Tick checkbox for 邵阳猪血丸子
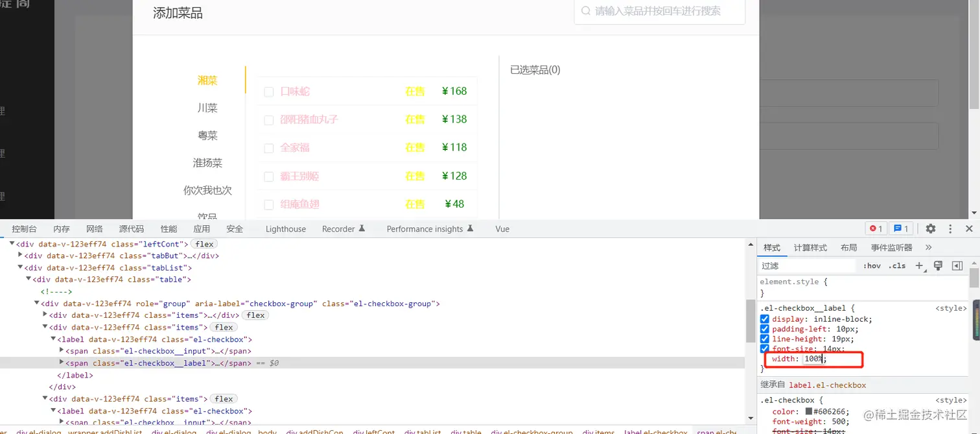980x434 pixels. 268,120
